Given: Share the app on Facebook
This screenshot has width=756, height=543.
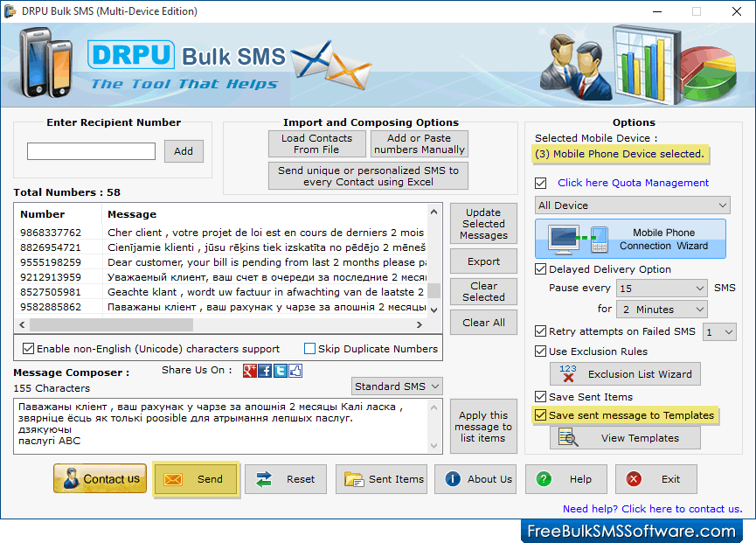Looking at the screenshot, I should (x=265, y=371).
